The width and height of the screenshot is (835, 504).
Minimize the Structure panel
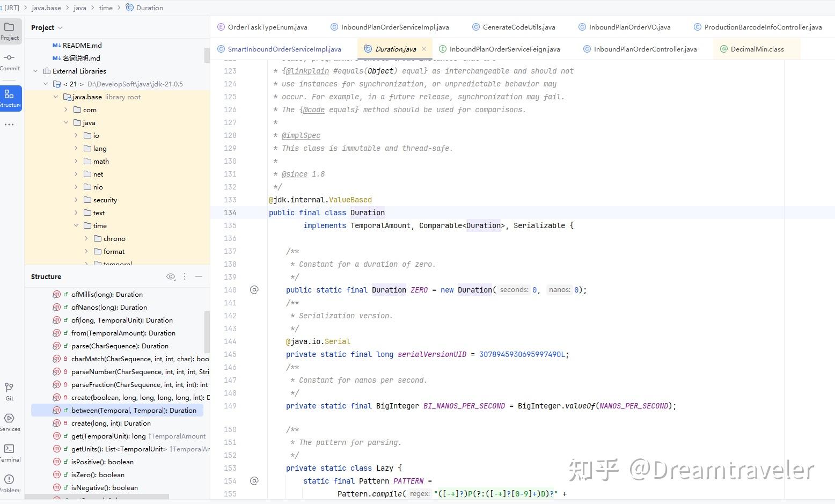(199, 276)
